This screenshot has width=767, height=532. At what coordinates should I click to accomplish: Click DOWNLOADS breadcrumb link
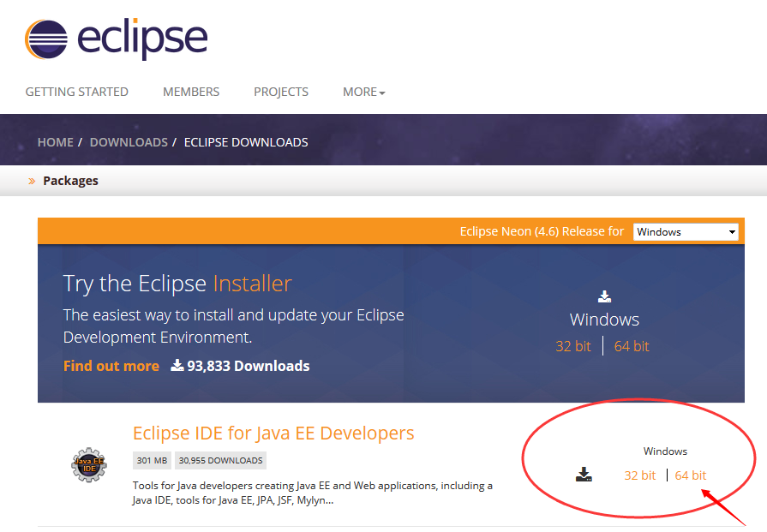(129, 142)
